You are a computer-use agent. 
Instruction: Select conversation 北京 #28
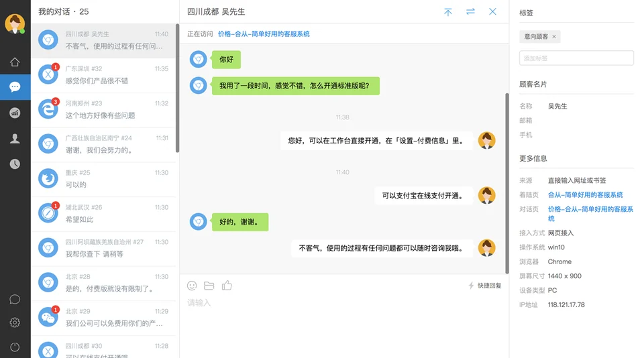pyautogui.click(x=105, y=284)
